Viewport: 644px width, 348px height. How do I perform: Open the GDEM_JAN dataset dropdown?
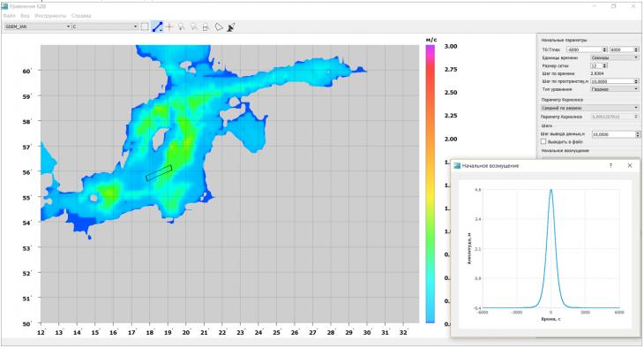38,26
